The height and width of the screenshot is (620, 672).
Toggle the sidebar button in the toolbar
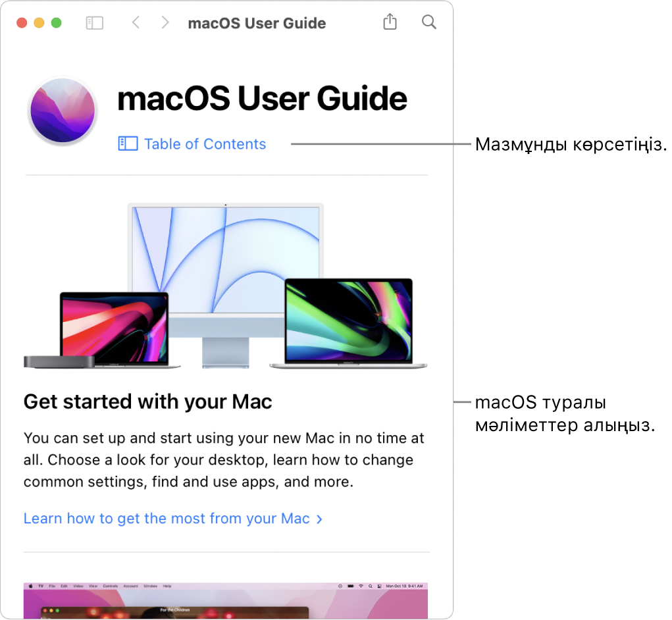(x=94, y=23)
